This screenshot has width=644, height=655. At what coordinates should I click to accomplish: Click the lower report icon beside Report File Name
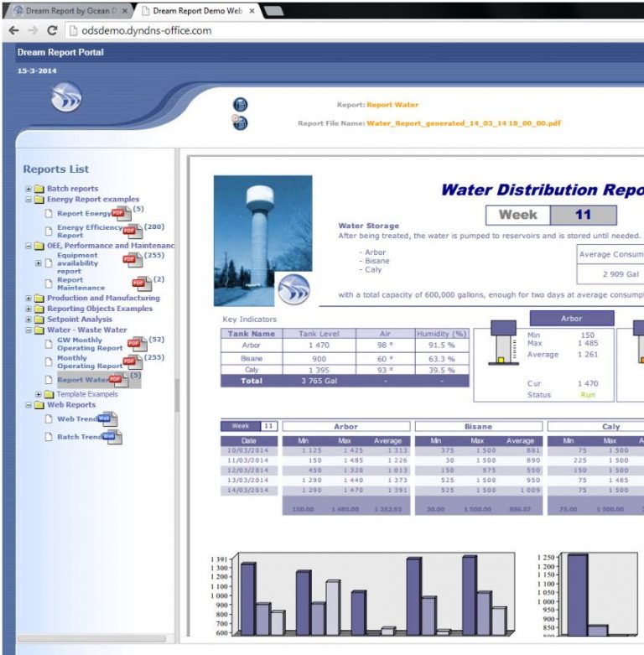[241, 122]
